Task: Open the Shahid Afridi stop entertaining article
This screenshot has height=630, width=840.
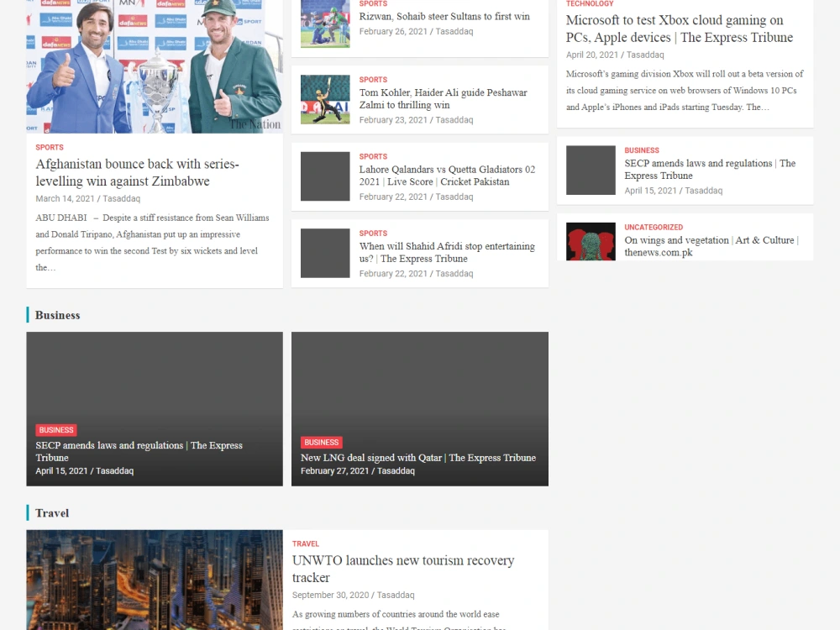Action: pos(447,252)
